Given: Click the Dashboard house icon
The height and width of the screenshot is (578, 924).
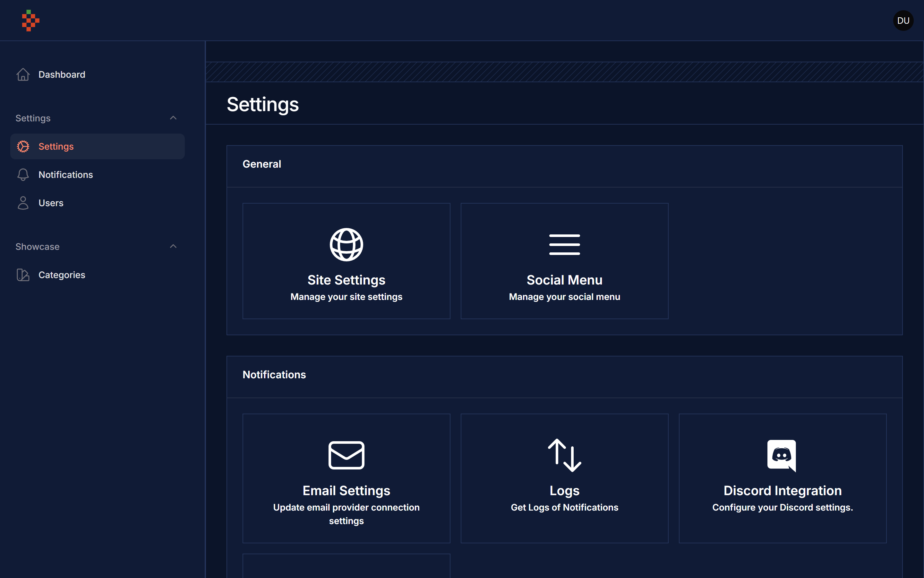Looking at the screenshot, I should (23, 74).
